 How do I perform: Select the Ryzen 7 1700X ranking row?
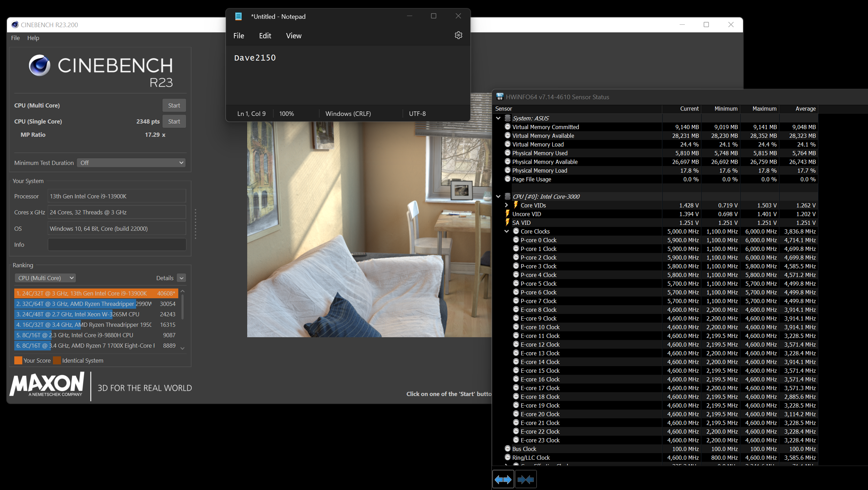point(96,346)
